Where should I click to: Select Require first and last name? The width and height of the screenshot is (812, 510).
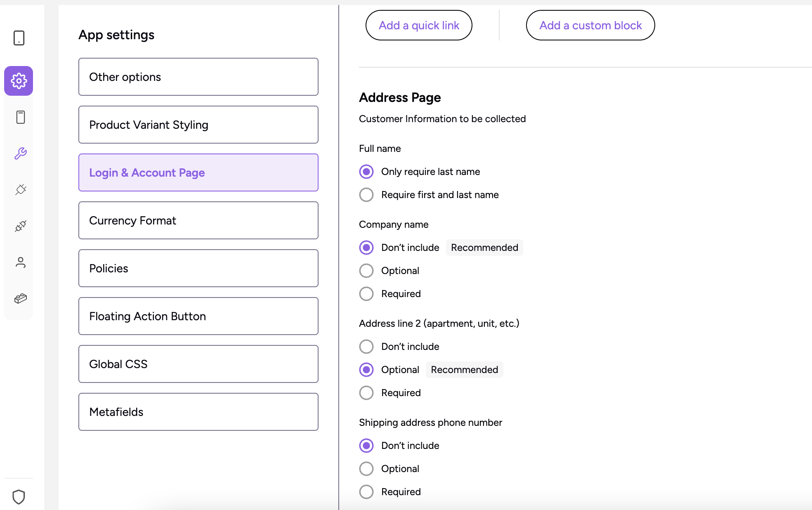pos(366,195)
